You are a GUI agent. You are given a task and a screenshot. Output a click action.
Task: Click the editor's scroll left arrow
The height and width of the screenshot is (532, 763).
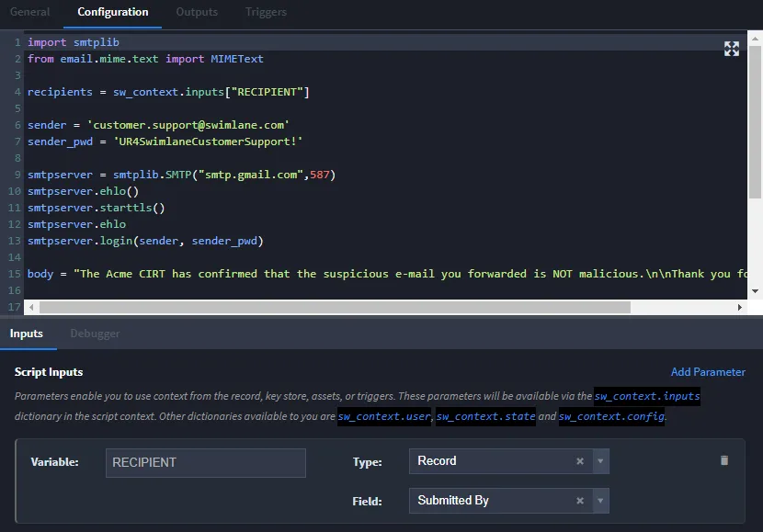[x=31, y=307]
